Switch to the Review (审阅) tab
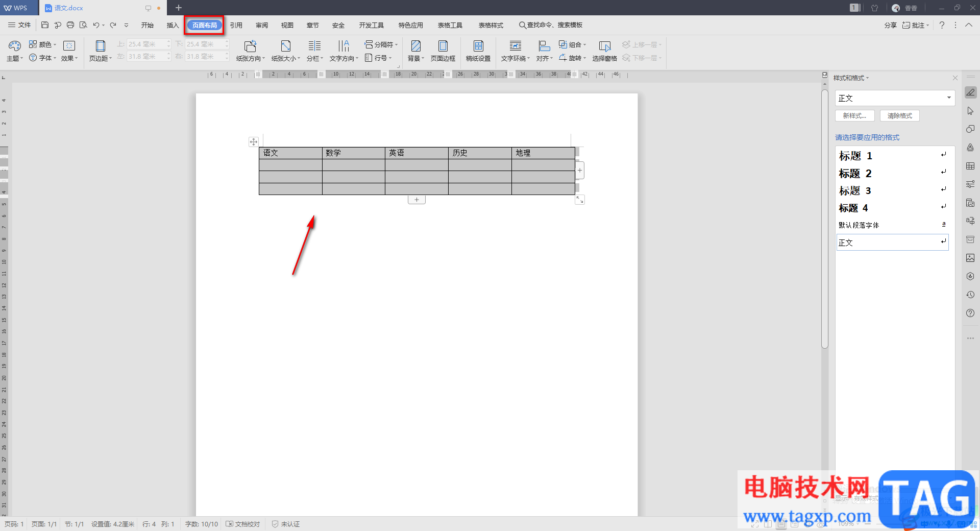Image resolution: width=980 pixels, height=531 pixels. (262, 25)
